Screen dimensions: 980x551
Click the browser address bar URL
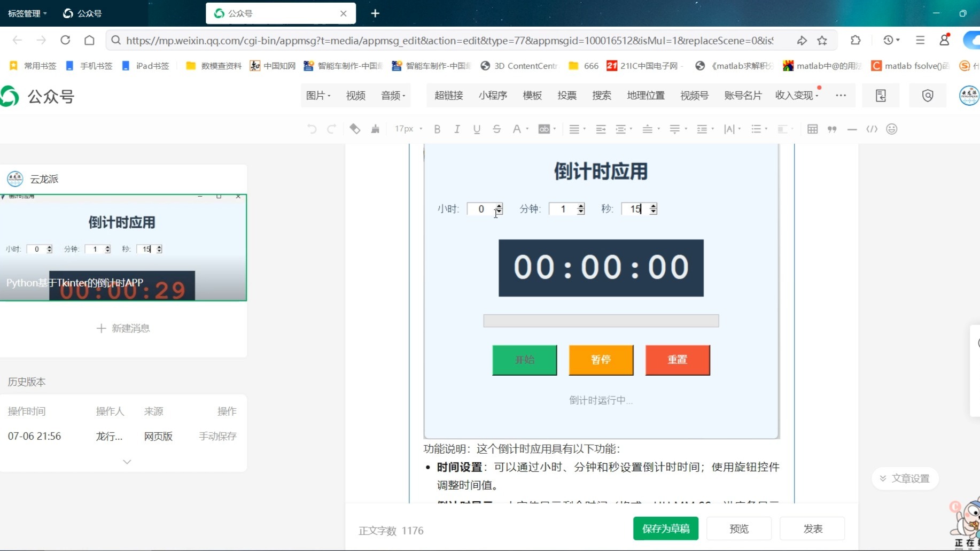450,41
